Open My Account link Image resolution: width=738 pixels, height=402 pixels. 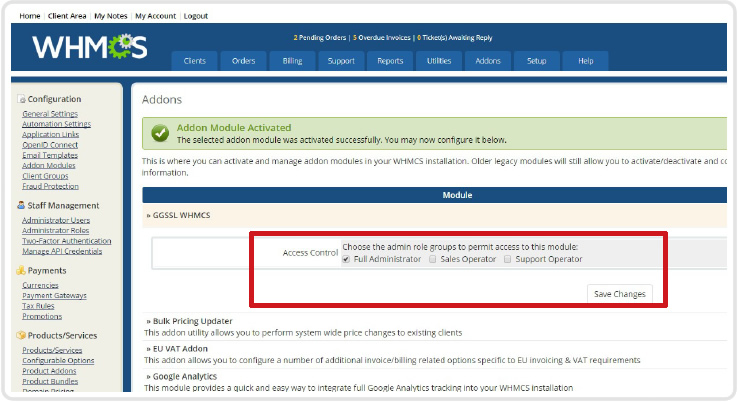[x=155, y=16]
